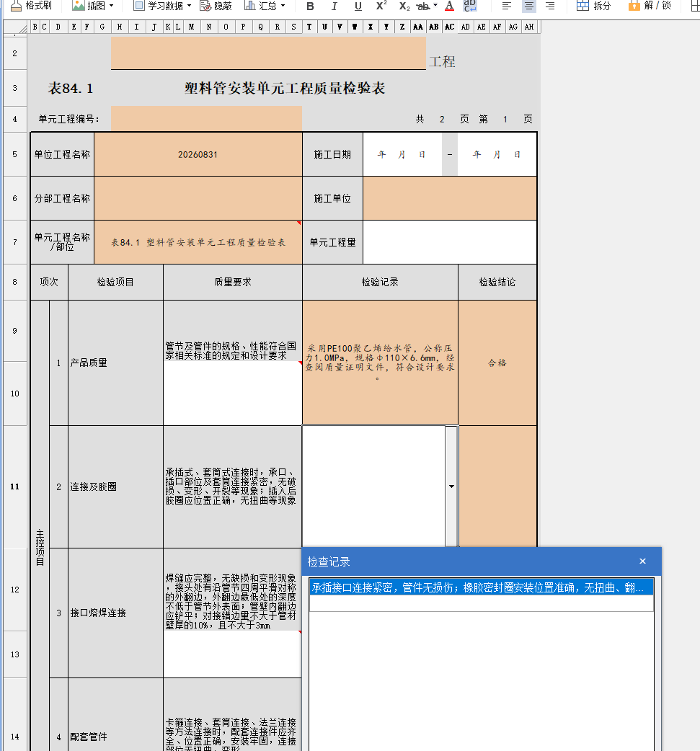This screenshot has height=751, width=700.
Task: Align text to the right
Action: point(550,6)
